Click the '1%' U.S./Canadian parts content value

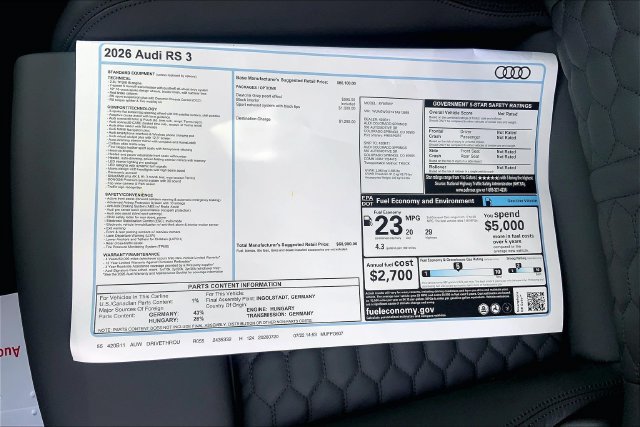[x=195, y=301]
